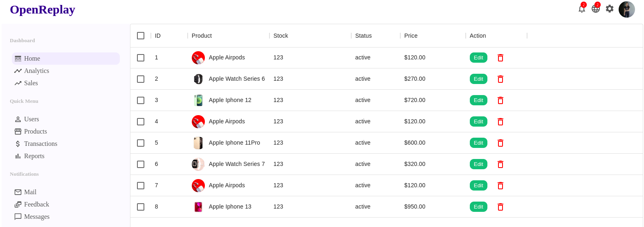This screenshot has height=227, width=644.
Task: Click the OpenReplay logo
Action: 43,9
